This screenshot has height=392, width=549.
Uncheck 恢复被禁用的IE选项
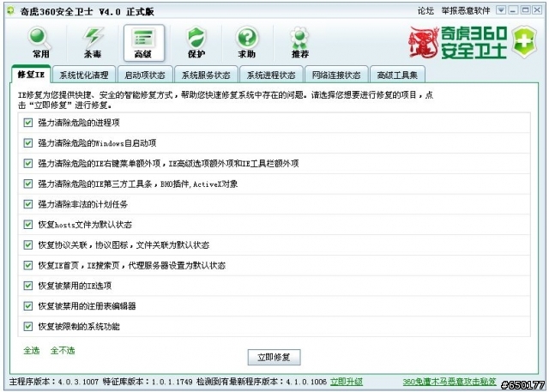pyautogui.click(x=28, y=286)
